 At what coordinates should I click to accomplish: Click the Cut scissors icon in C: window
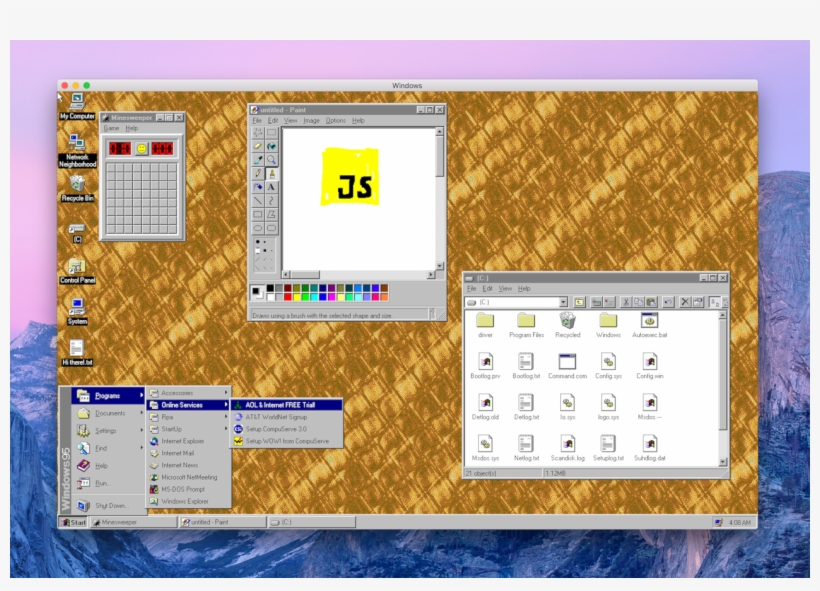pos(625,302)
